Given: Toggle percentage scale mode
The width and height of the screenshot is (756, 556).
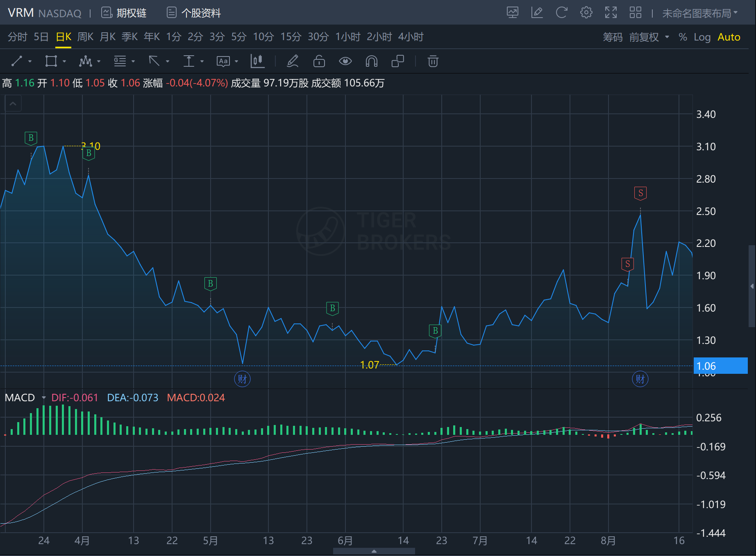Looking at the screenshot, I should [x=683, y=37].
